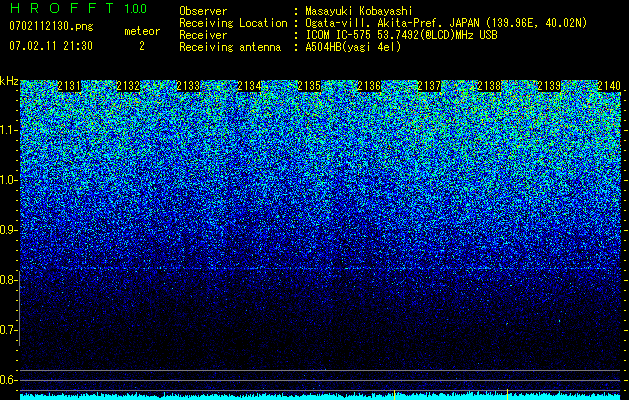Click the 2133 time marker
Image resolution: width=629 pixels, height=400 pixels.
[x=188, y=86]
